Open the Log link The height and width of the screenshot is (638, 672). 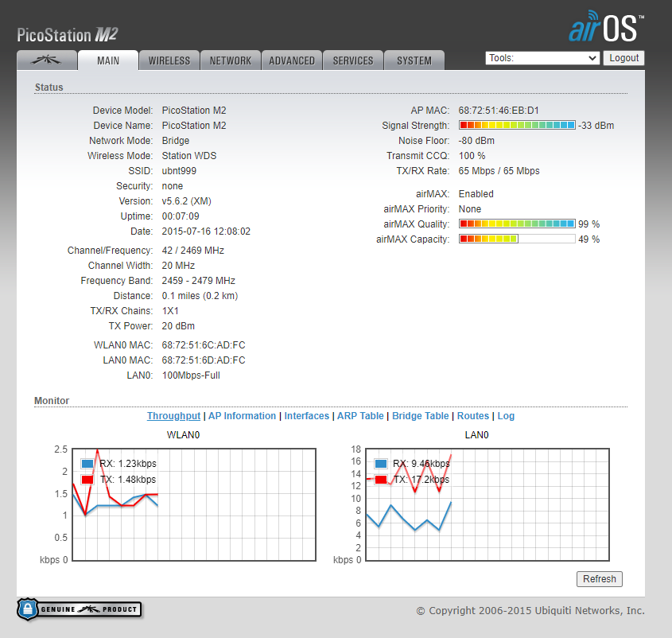coord(506,416)
